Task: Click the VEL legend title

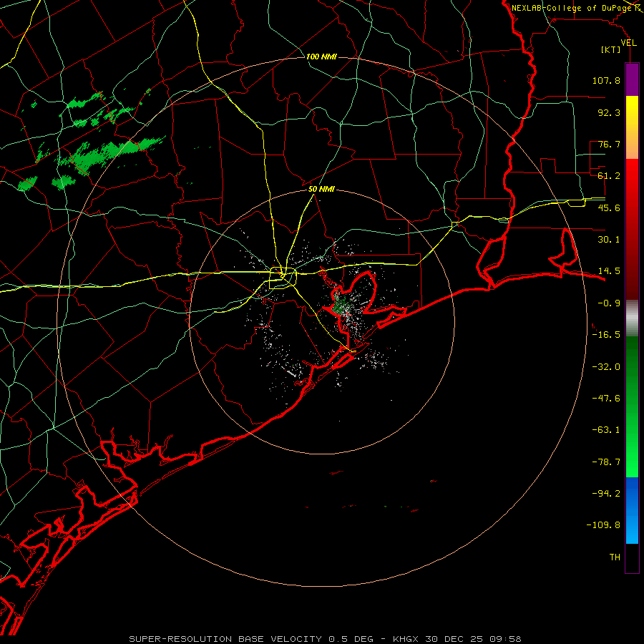Action: (628, 43)
